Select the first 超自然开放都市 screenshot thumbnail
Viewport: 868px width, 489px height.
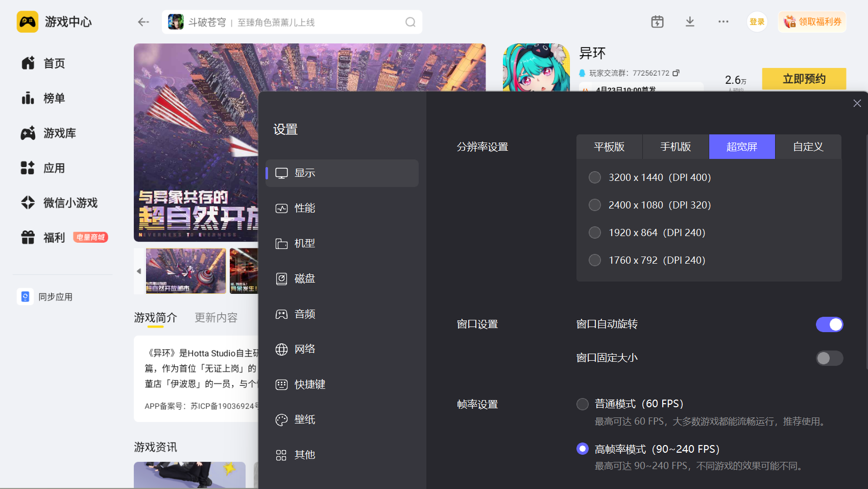click(x=186, y=271)
